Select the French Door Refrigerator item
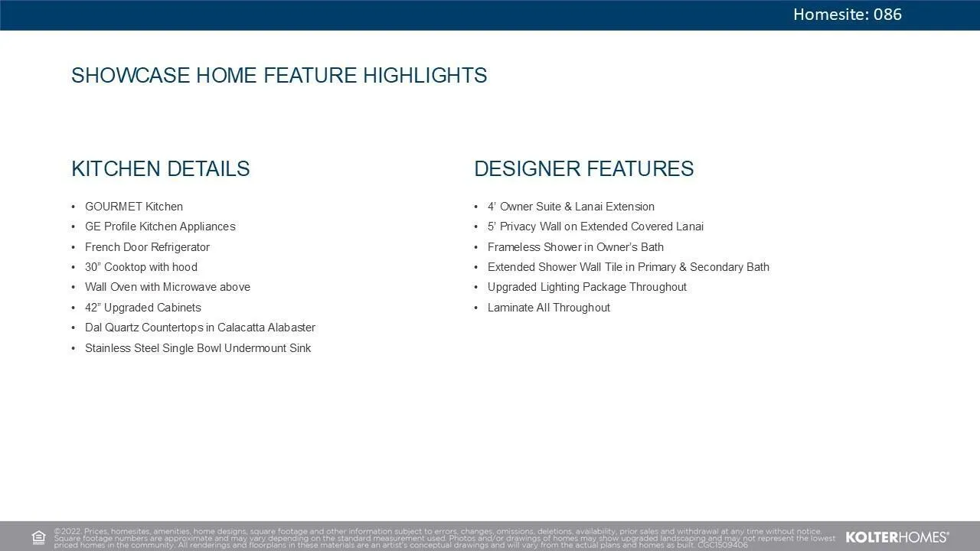The width and height of the screenshot is (980, 551). tap(147, 247)
